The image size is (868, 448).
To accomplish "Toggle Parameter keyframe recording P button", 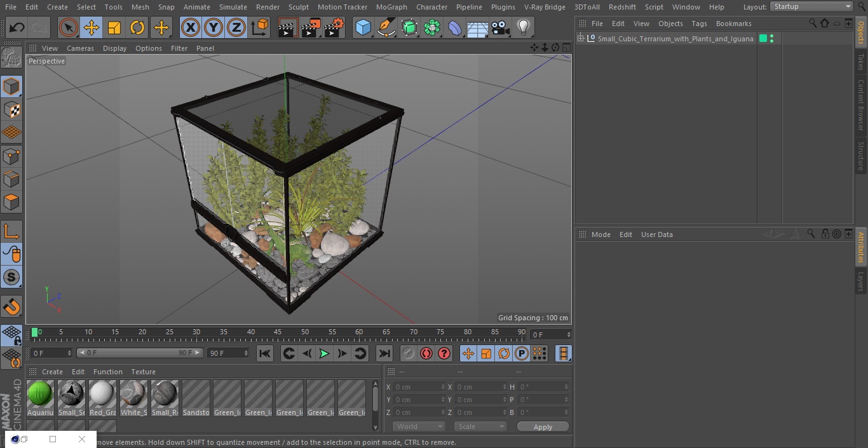I will pyautogui.click(x=522, y=353).
